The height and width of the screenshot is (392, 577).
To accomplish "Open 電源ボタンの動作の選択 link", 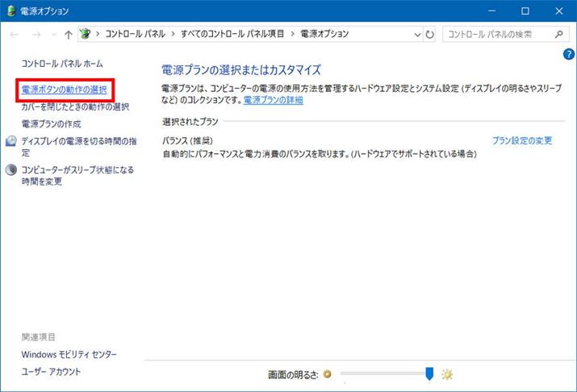I will 64,90.
